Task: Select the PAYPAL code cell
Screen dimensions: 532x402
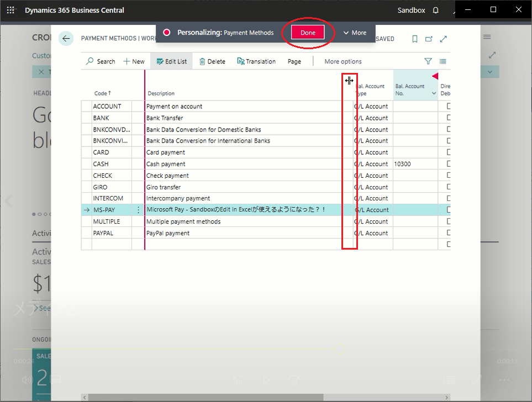Action: point(111,233)
